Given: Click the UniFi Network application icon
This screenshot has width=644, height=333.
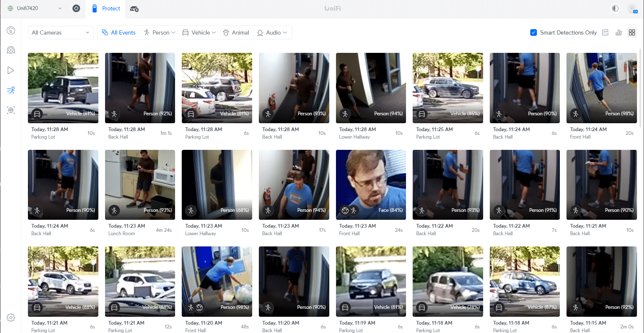Looking at the screenshot, I should pyautogui.click(x=76, y=8).
